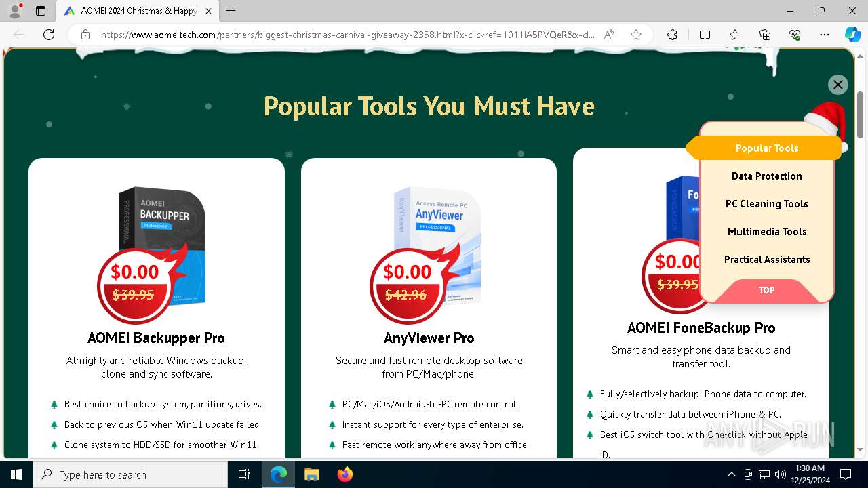Click the 'Popular Tools You Must Have' heading
This screenshot has height=488, width=868.
click(x=429, y=106)
